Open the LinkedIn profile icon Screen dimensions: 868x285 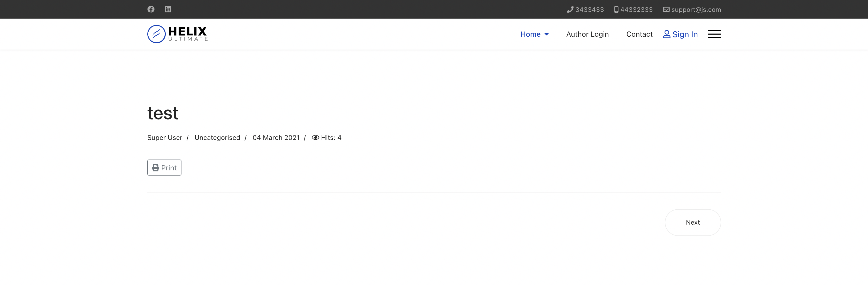[x=168, y=9]
